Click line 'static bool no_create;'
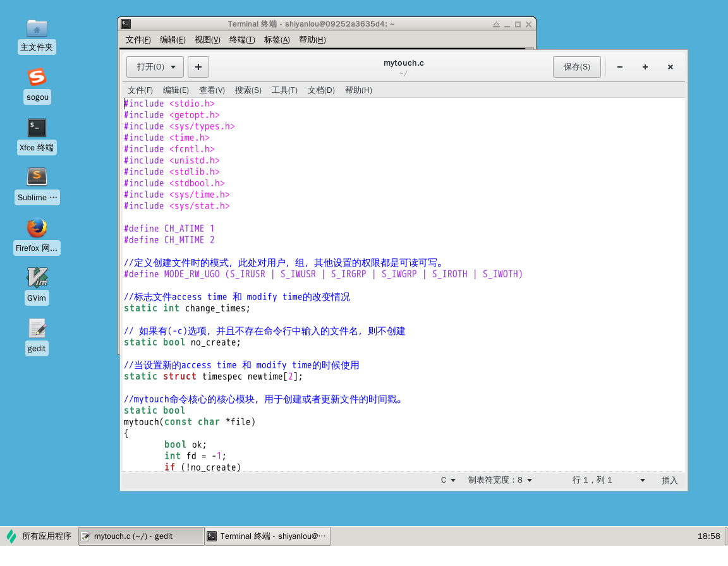Screen dimensions: 728x566 (x=182, y=342)
